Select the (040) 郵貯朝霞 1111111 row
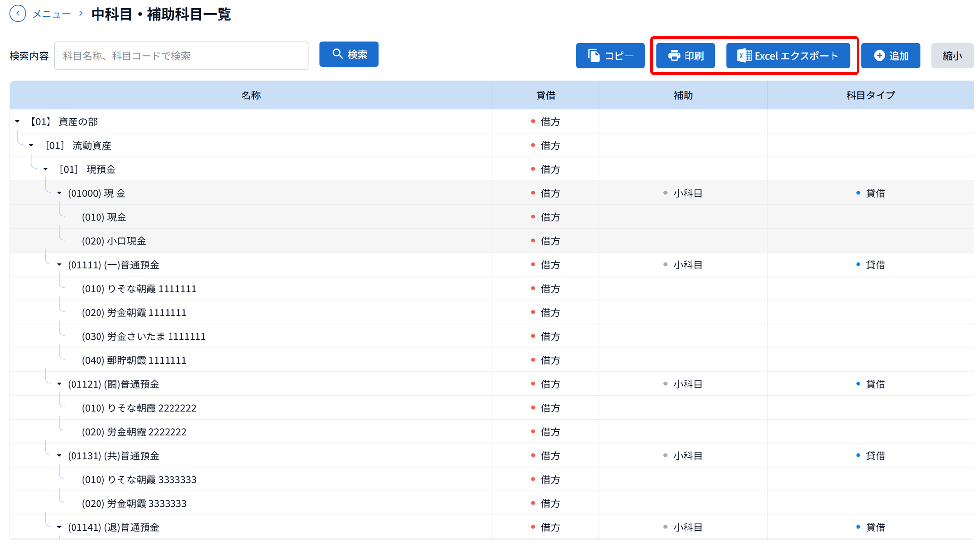Viewport: 980px width, 551px height. [491, 360]
